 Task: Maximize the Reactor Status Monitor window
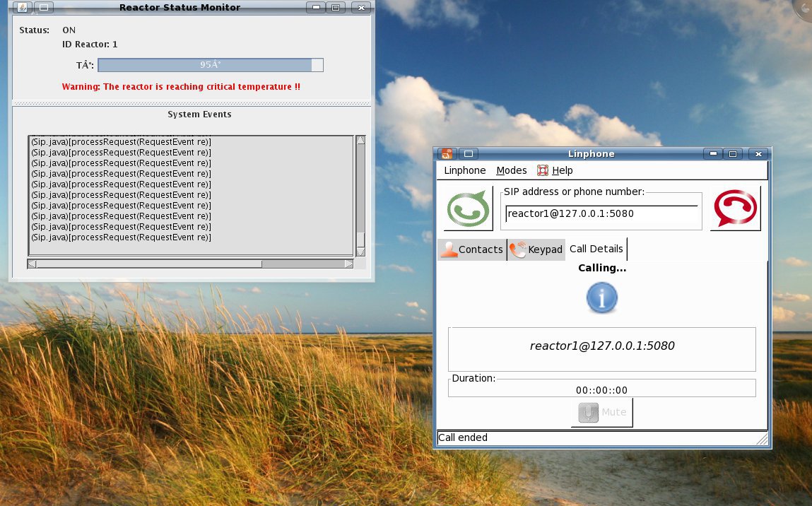point(336,7)
